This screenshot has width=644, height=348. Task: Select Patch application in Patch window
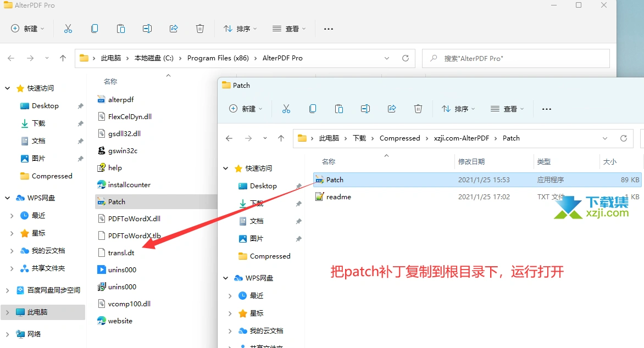click(x=477, y=179)
